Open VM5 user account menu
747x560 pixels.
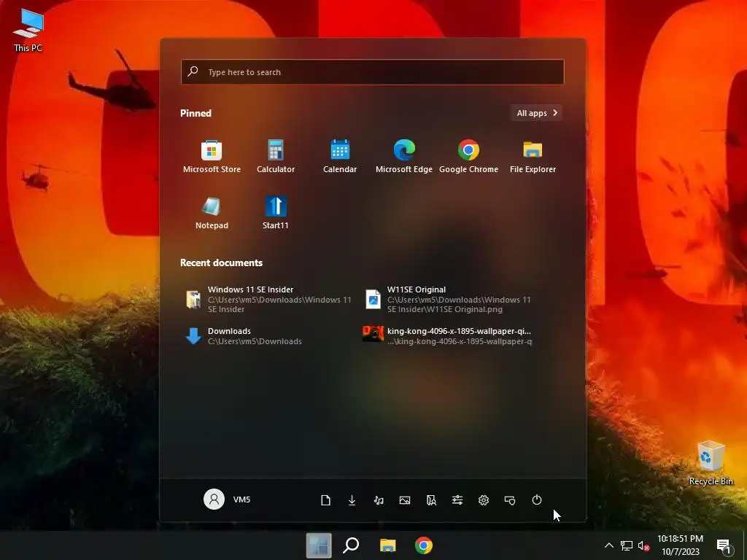tap(228, 499)
